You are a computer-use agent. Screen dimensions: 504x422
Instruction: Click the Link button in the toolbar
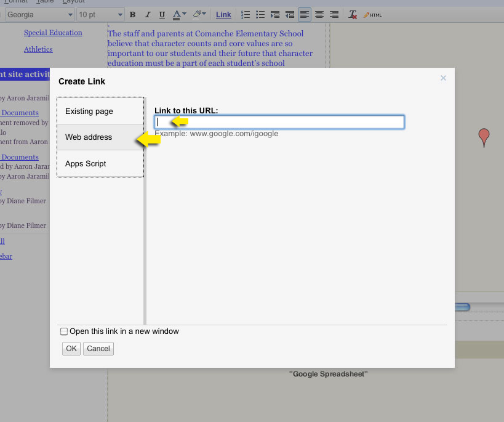pyautogui.click(x=223, y=15)
